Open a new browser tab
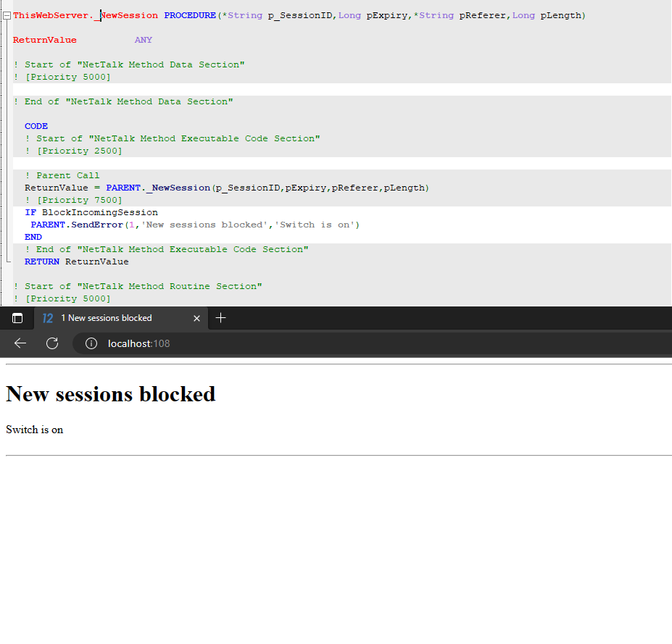This screenshot has height=644, width=672. point(221,318)
